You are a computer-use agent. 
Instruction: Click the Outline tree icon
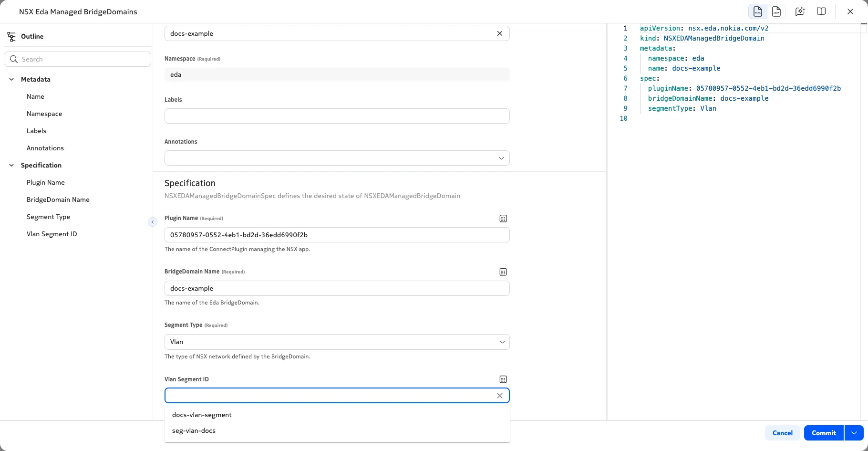11,36
